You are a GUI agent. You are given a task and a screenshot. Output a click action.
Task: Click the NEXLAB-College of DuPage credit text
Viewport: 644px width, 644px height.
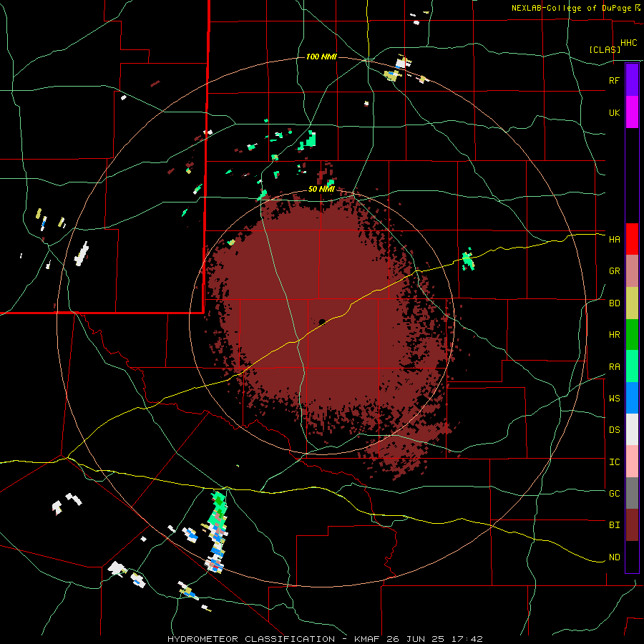click(571, 8)
